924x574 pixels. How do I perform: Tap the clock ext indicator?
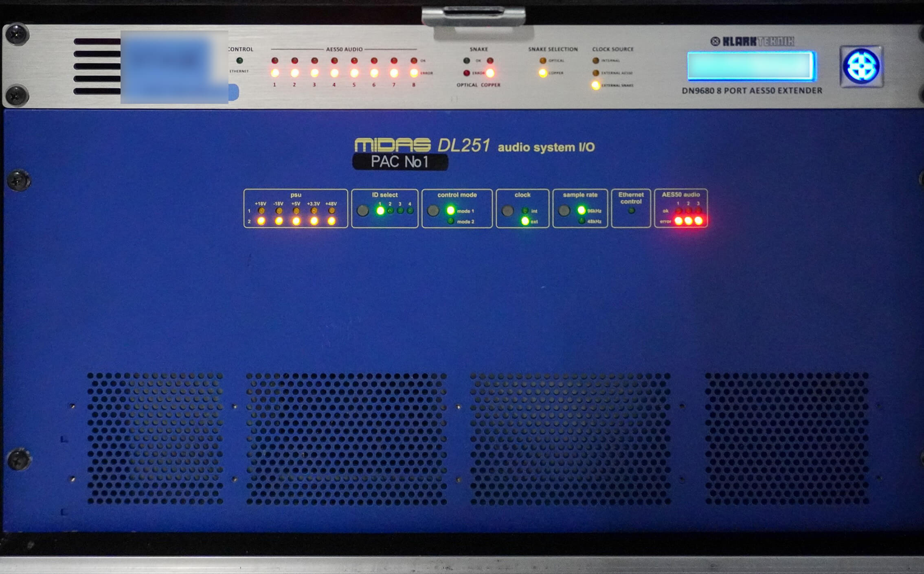tap(525, 221)
